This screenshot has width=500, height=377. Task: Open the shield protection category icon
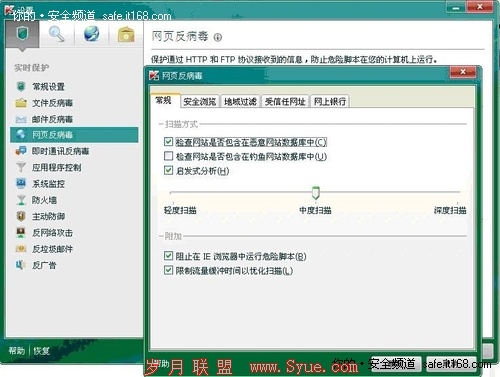point(22,34)
